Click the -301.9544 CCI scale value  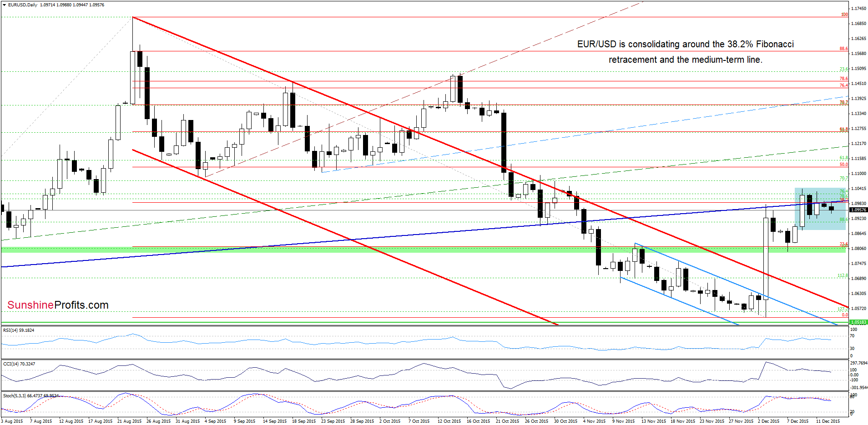pos(858,388)
